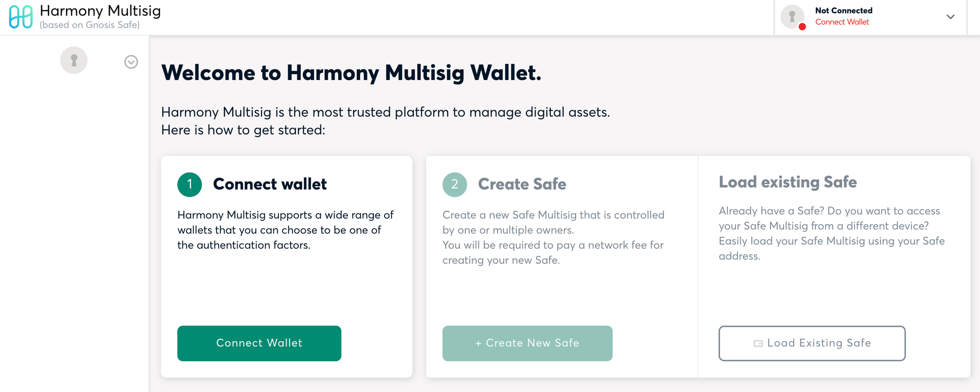The image size is (980, 392).
Task: Click the red disconnected status dot
Action: coord(802,26)
